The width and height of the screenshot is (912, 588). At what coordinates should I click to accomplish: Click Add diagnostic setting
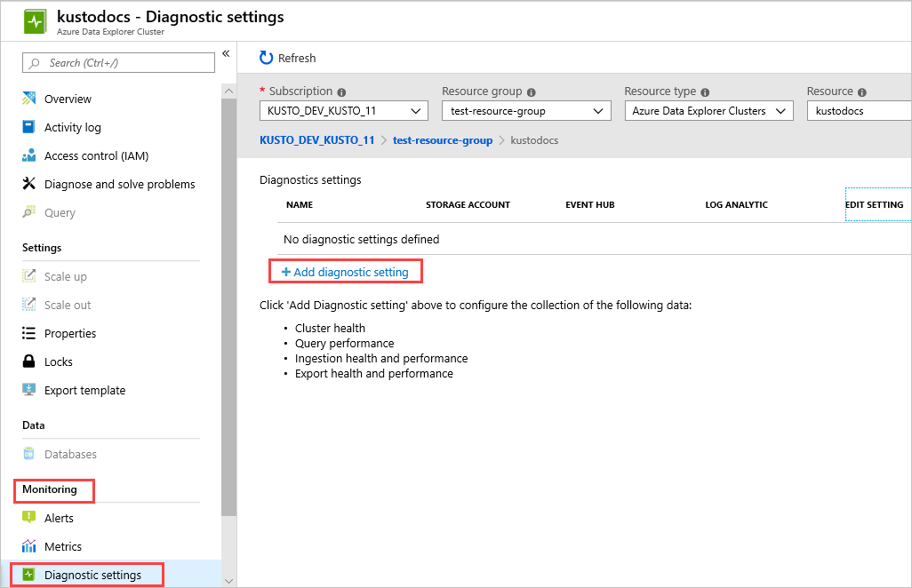tap(345, 270)
